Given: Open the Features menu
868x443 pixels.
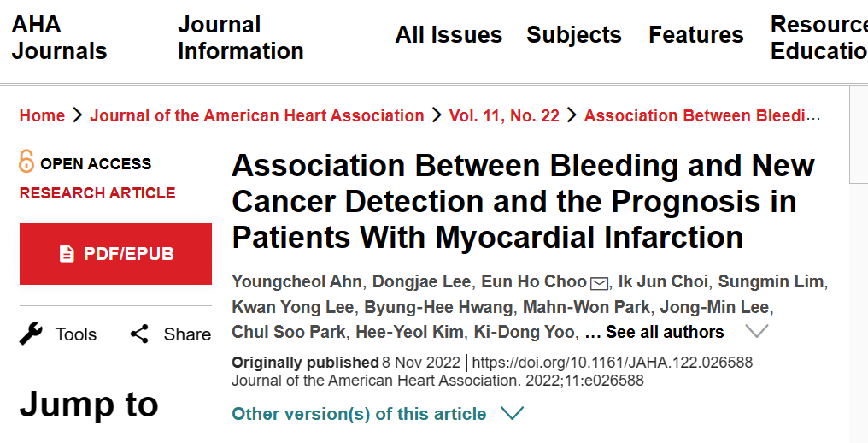Looking at the screenshot, I should point(695,35).
